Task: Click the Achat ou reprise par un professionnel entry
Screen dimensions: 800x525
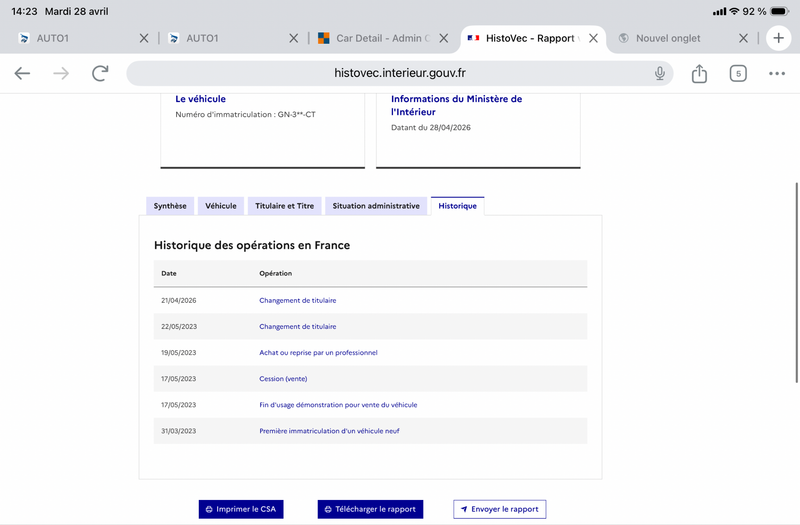Action: pos(318,353)
